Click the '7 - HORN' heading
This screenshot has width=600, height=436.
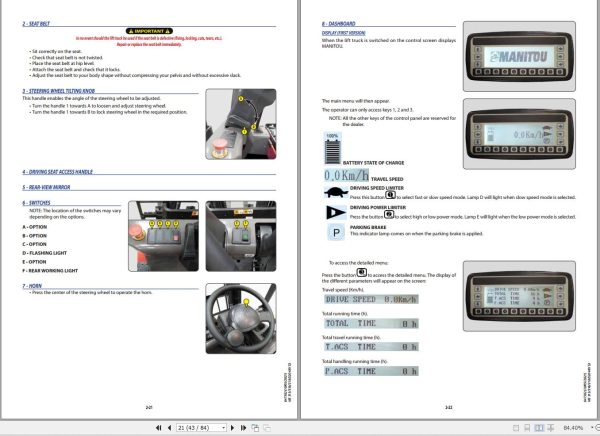(32, 286)
